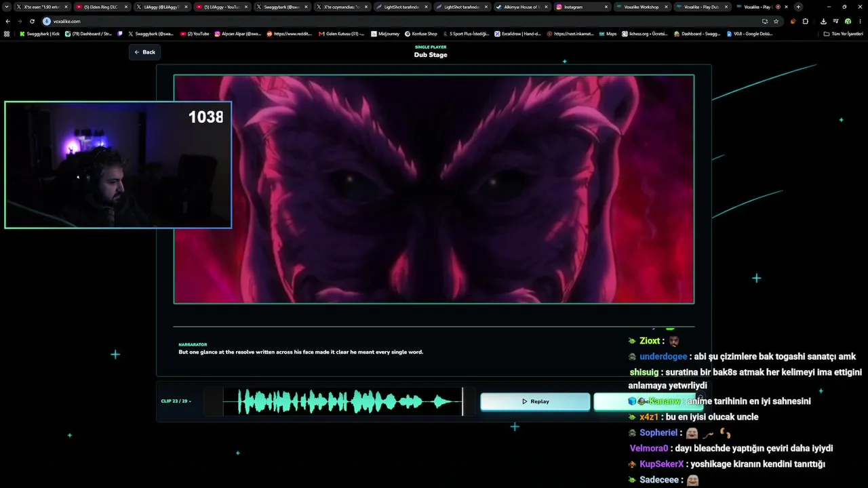The image size is (868, 488).
Task: Open the Swaggybark | Kick bookmark
Action: [40, 33]
